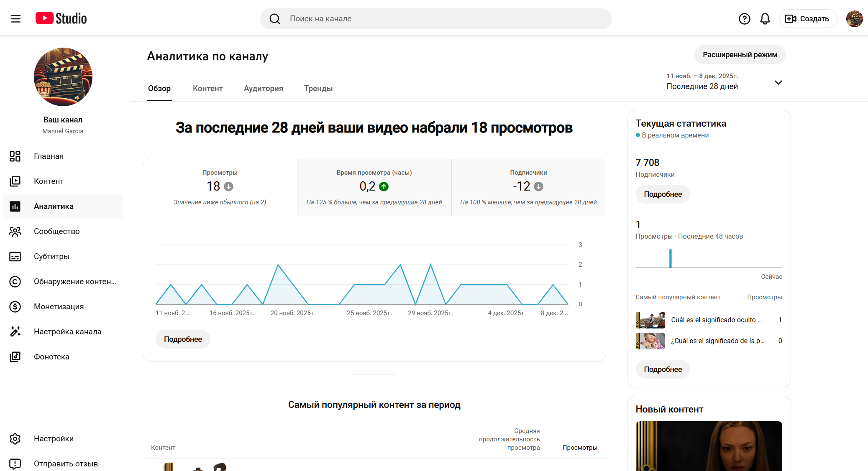This screenshot has height=471, width=868.
Task: Open the notifications bell
Action: tap(765, 19)
